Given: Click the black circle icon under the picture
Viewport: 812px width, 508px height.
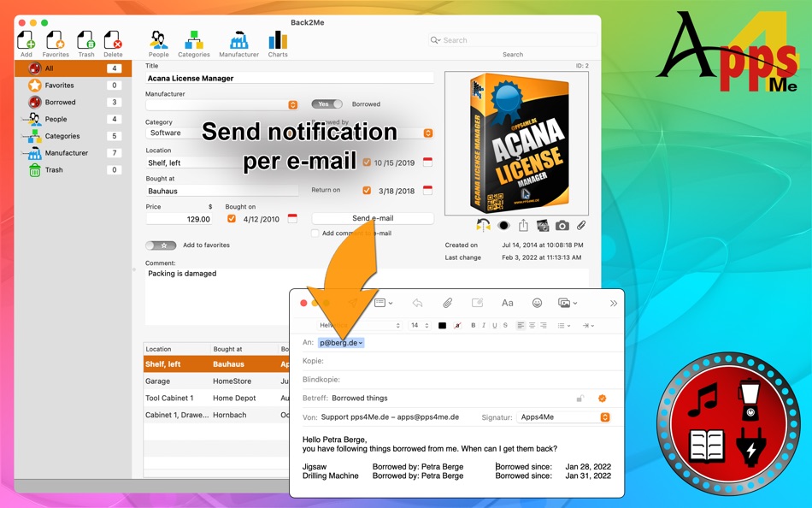Looking at the screenshot, I should pyautogui.click(x=503, y=226).
